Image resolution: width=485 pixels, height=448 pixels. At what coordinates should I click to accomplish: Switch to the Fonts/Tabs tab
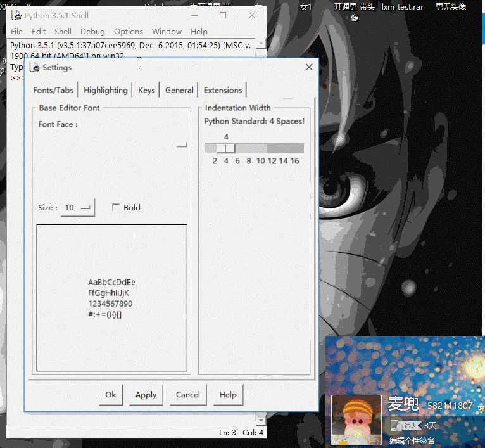point(53,90)
